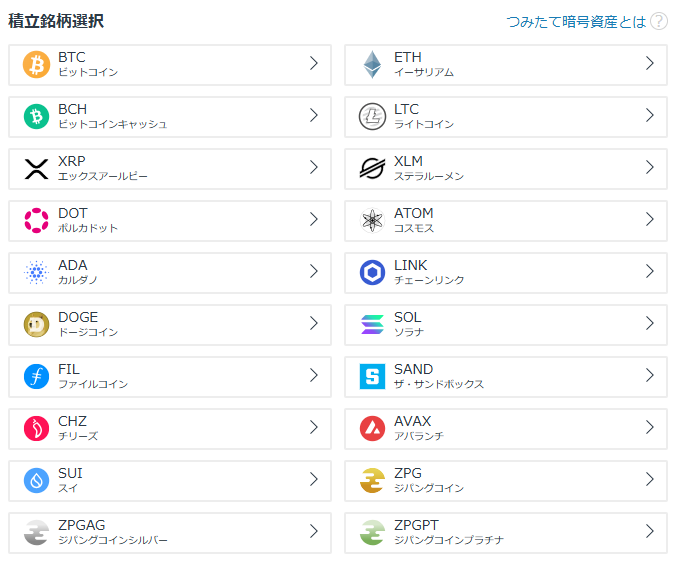Click the Chainlink LINK hexagon icon
The image size is (674, 563).
coord(372,272)
